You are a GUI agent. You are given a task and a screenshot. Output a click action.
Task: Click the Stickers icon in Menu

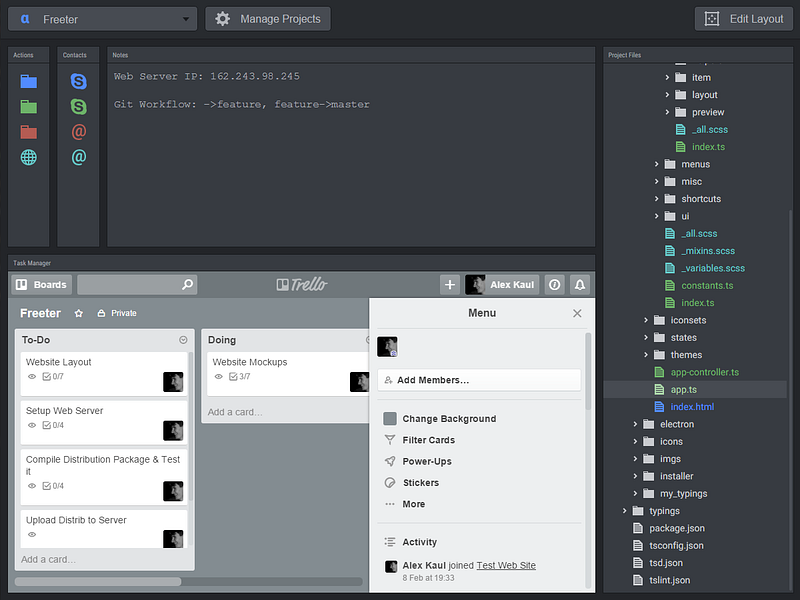click(390, 483)
